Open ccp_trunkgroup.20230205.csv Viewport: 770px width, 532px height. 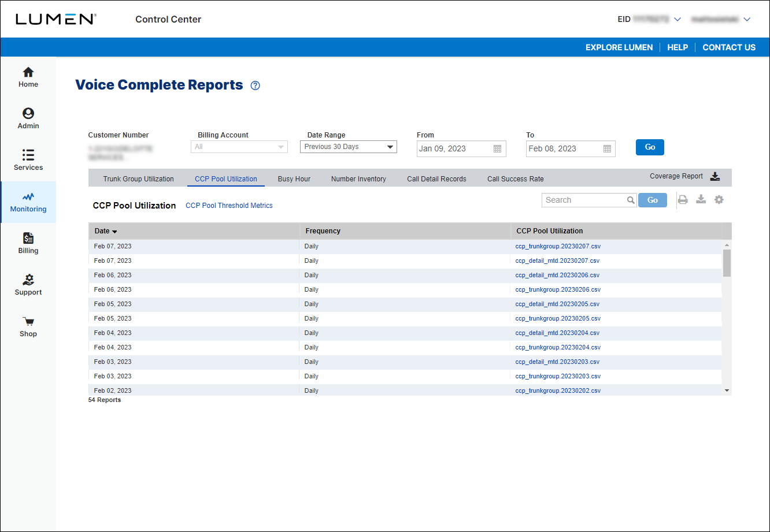click(x=558, y=318)
